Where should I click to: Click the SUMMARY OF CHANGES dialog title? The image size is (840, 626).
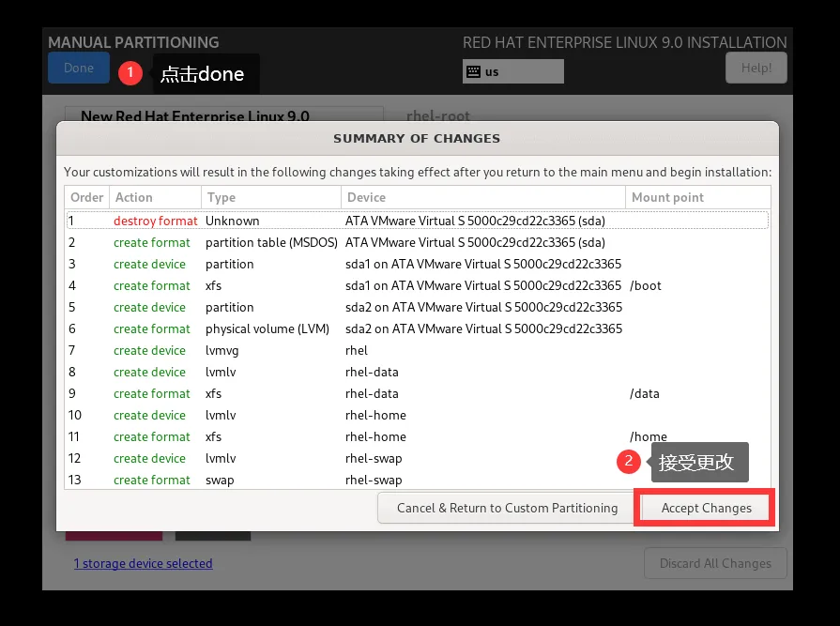(x=417, y=139)
